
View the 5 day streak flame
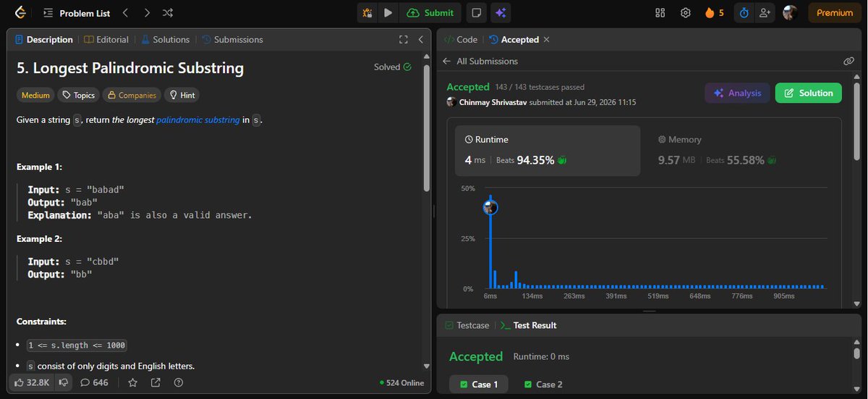point(714,12)
